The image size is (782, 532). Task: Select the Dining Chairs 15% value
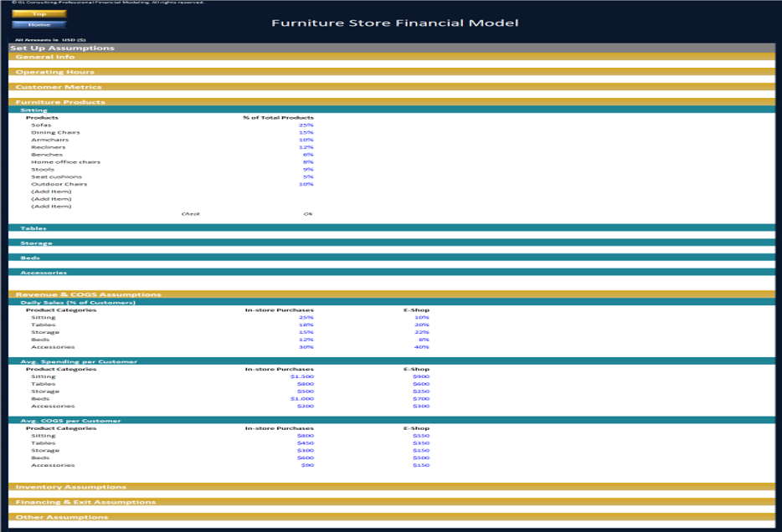[x=306, y=132]
